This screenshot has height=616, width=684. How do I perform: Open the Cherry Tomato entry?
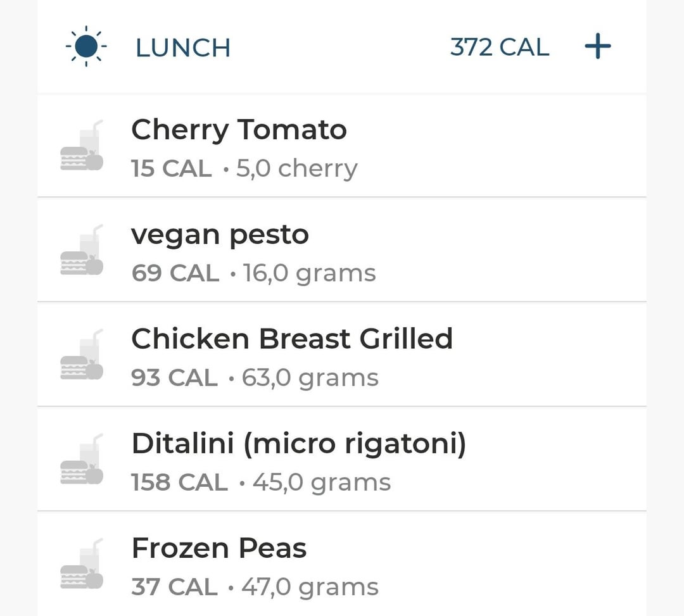pos(342,146)
